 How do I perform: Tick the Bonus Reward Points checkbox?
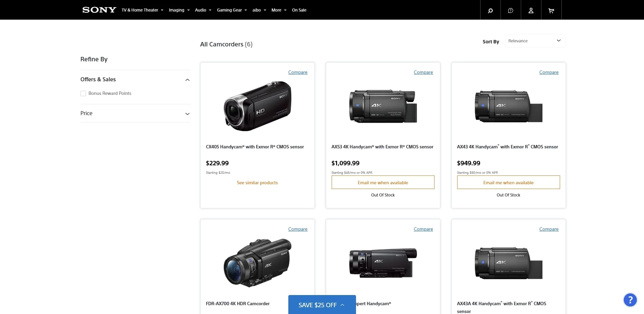tap(83, 93)
